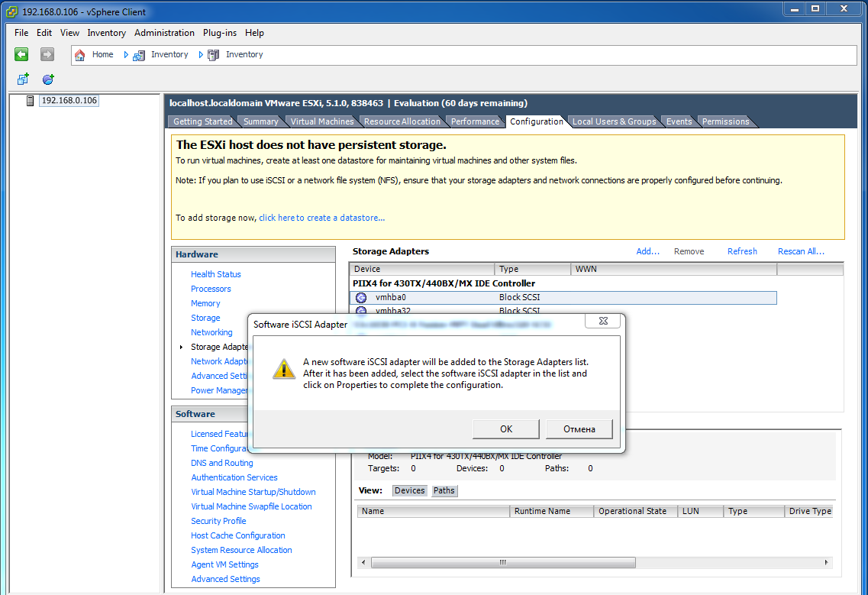Sort adapters by Device column header

point(422,270)
